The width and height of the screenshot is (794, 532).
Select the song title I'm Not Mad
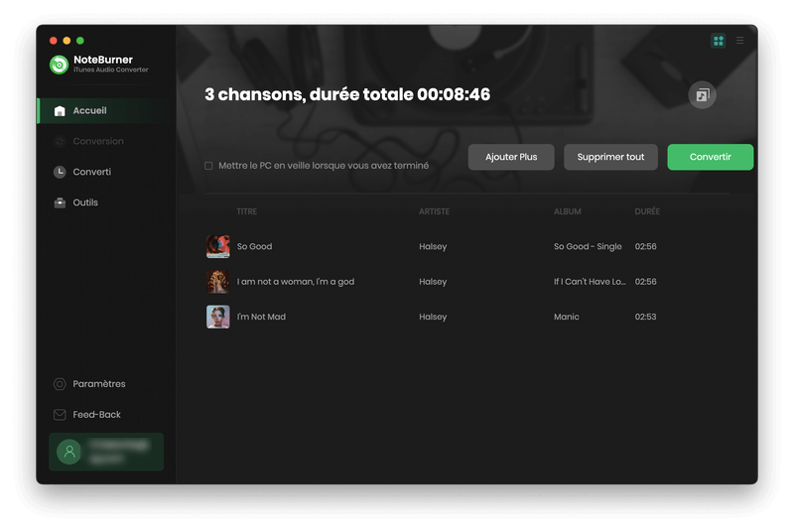(261, 317)
